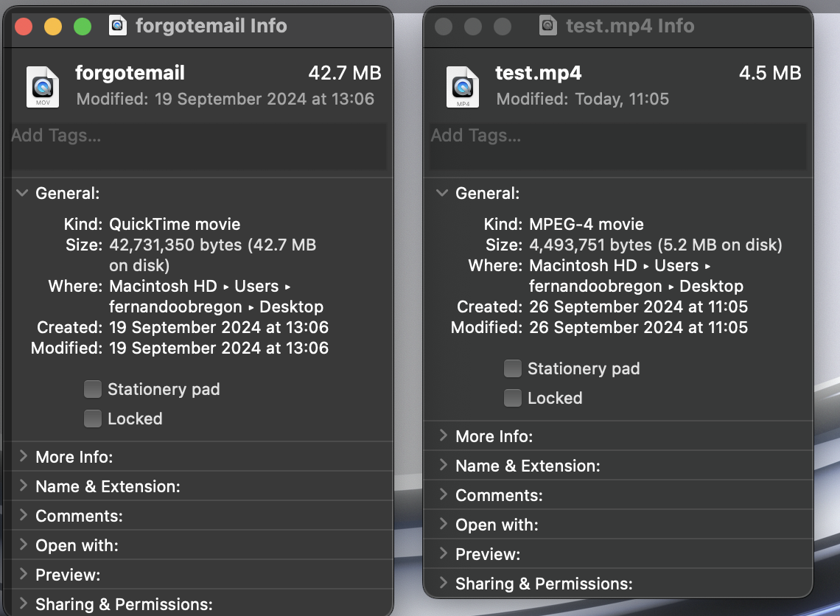Enable Stationery pad for test.mp4
840x616 pixels.
513,368
